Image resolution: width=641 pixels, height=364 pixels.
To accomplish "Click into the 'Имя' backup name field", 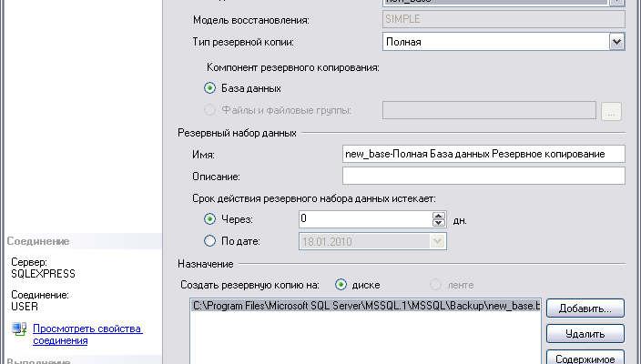I will pyautogui.click(x=483, y=155).
